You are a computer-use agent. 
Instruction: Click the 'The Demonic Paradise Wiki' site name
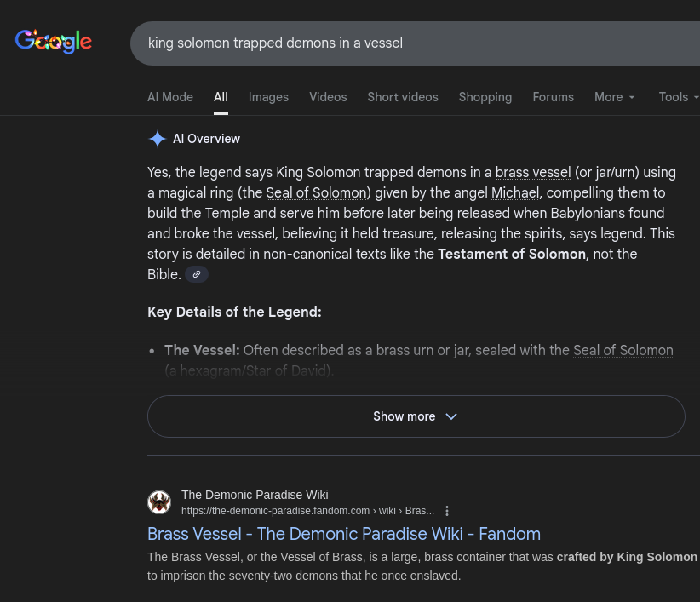point(255,495)
